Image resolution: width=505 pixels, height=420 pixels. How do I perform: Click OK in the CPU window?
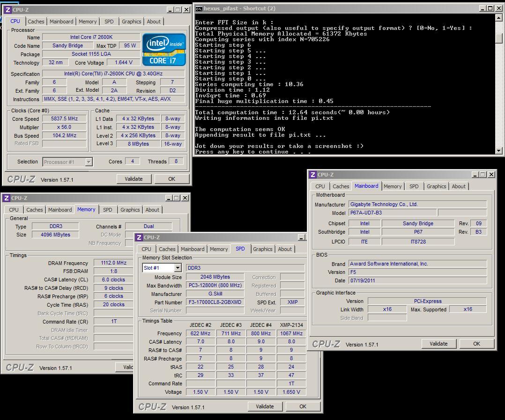(x=171, y=179)
